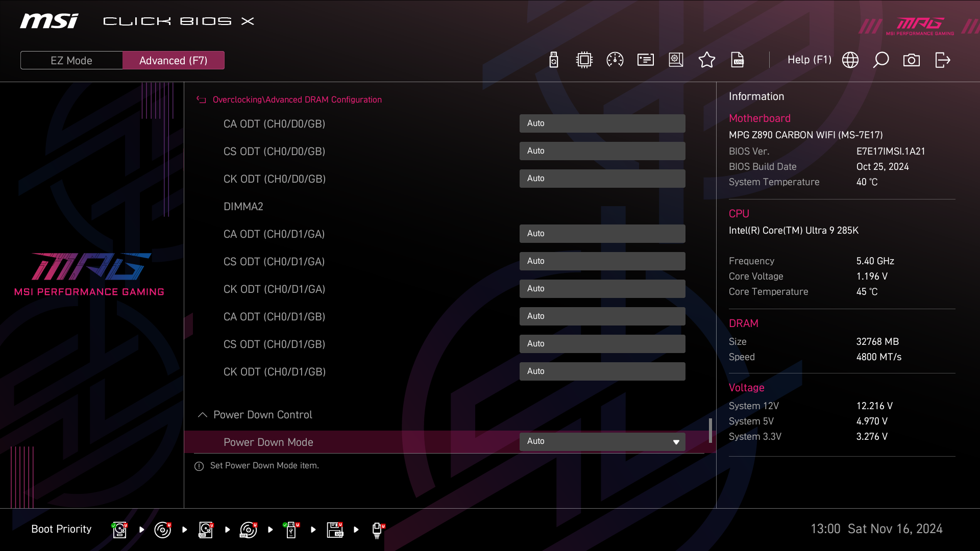The height and width of the screenshot is (551, 980).
Task: Switch to EZ Mode
Action: (71, 60)
